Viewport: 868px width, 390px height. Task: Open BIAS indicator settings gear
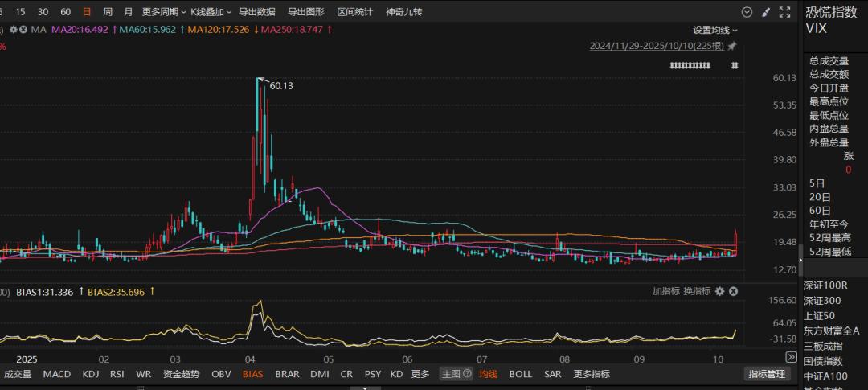point(719,291)
